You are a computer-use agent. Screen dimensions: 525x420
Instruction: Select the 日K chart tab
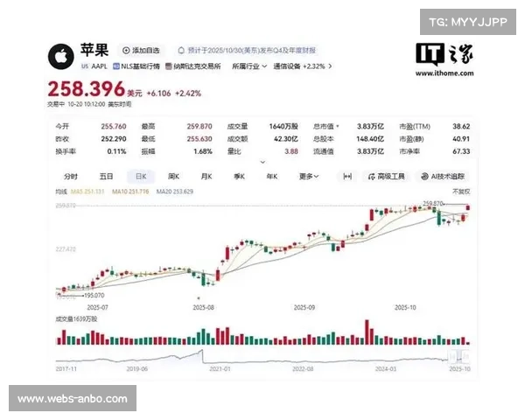pos(141,176)
